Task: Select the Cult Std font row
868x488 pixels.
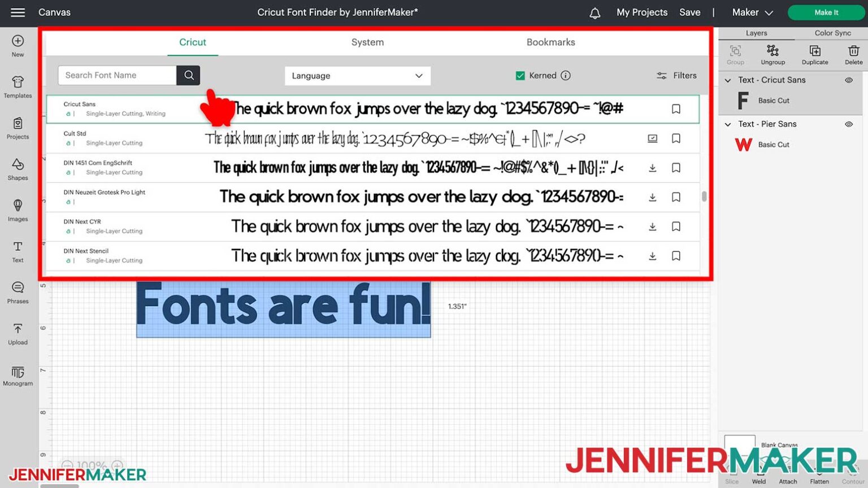Action: coord(372,138)
